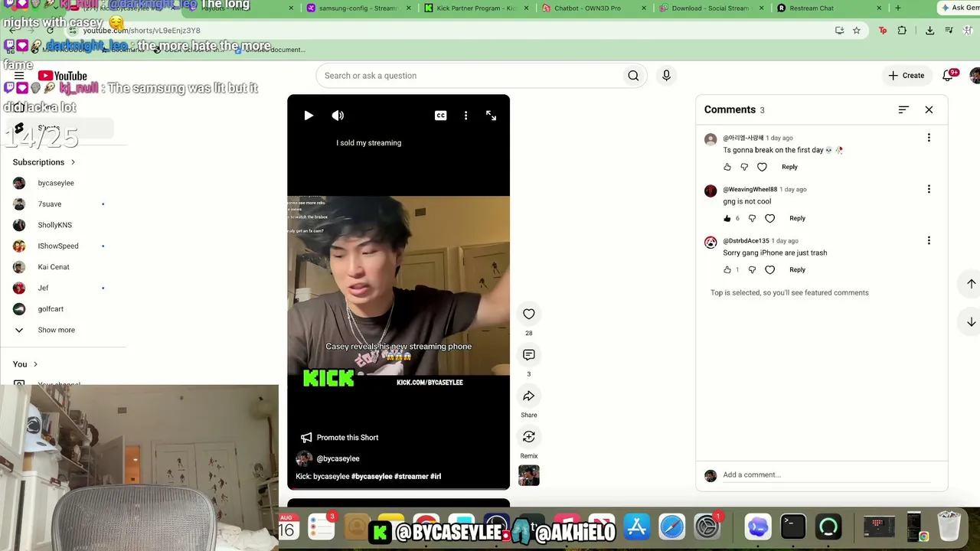Image resolution: width=980 pixels, height=551 pixels.
Task: Dislike the 'gng is not cool' comment
Action: coord(752,218)
